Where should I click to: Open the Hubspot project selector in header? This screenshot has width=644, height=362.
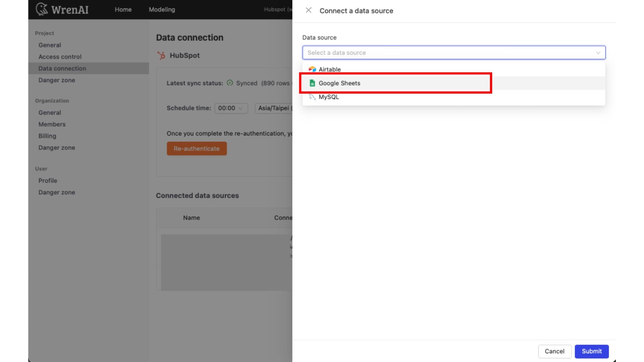278,9
